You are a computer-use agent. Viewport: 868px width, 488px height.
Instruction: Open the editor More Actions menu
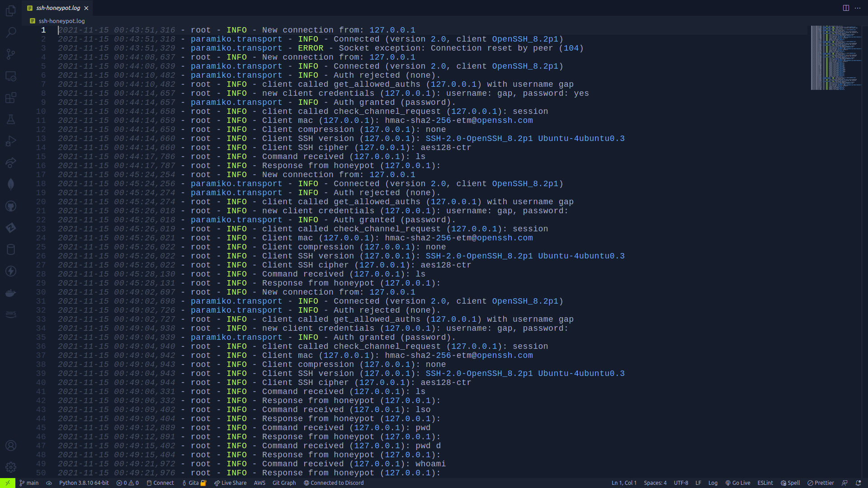tap(858, 8)
